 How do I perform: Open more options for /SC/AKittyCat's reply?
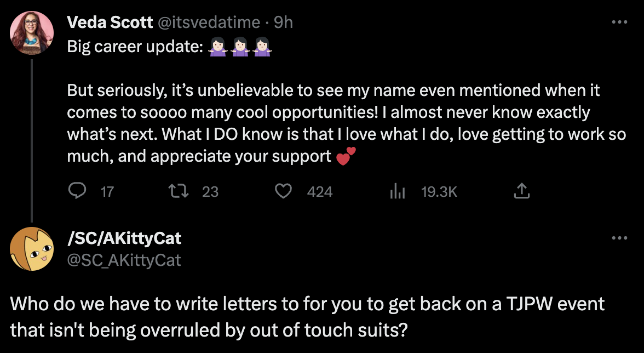click(619, 238)
